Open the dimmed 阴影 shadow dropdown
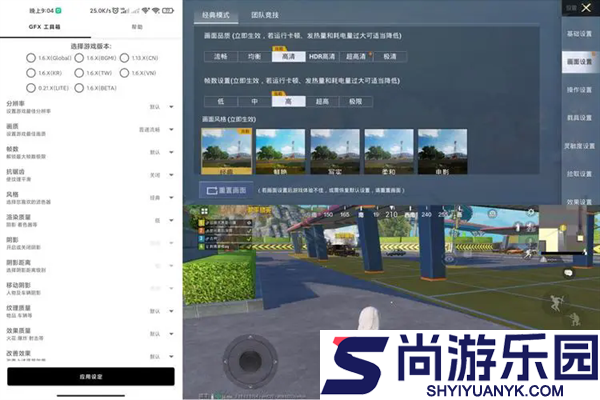 (x=171, y=243)
